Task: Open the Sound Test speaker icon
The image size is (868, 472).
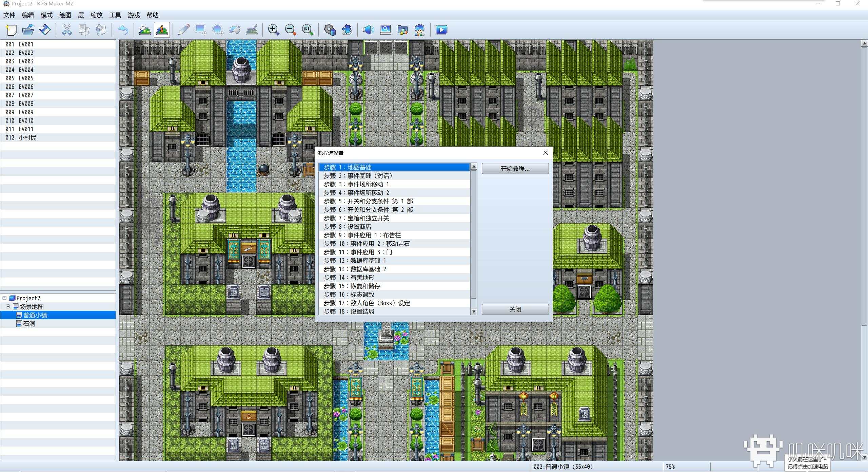Action: (x=368, y=30)
